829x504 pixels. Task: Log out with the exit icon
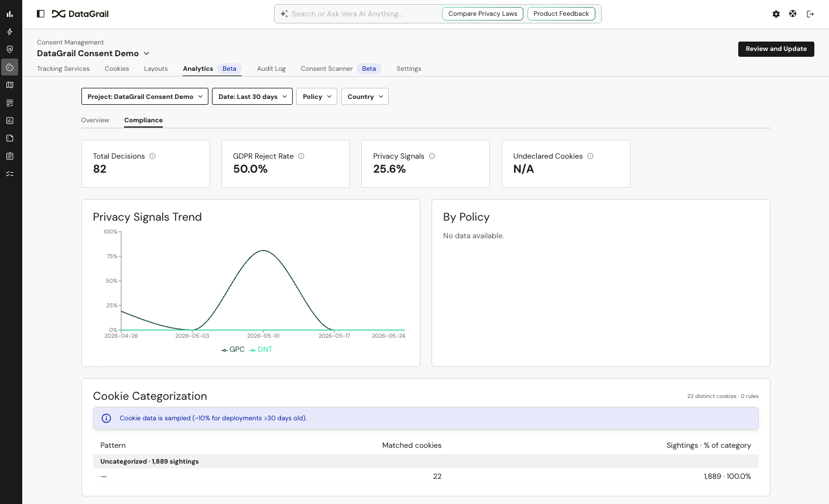(810, 14)
